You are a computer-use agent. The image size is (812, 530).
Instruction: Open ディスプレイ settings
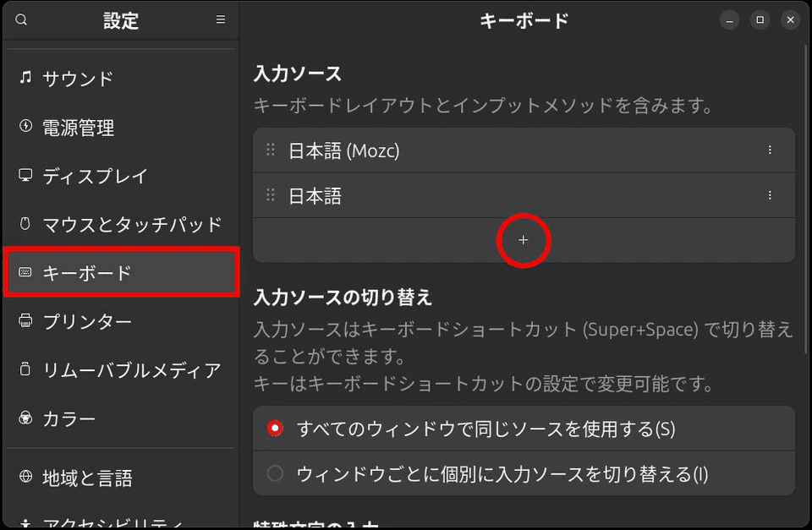89,176
